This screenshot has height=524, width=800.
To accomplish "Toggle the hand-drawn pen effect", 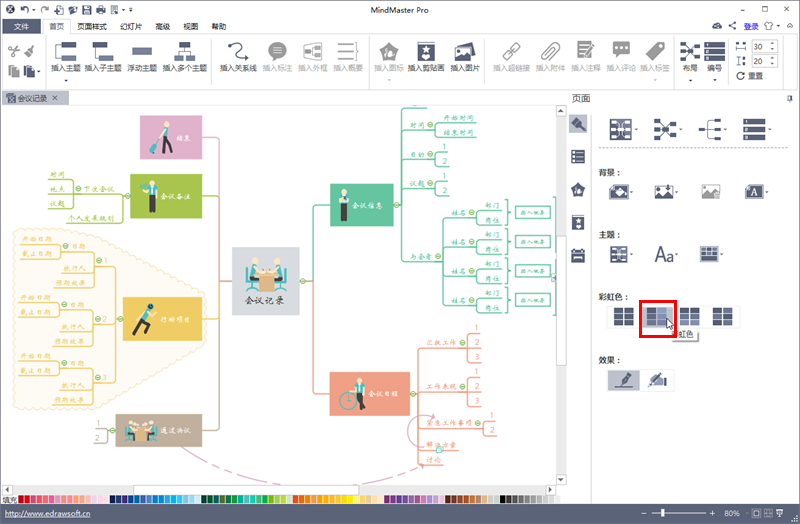I will coord(623,380).
